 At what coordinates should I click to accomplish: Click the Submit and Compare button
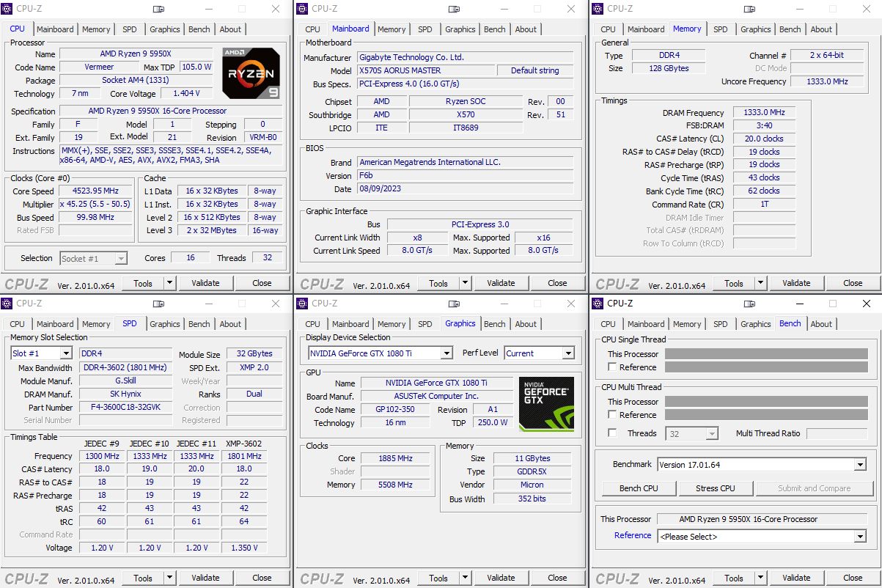tap(815, 488)
